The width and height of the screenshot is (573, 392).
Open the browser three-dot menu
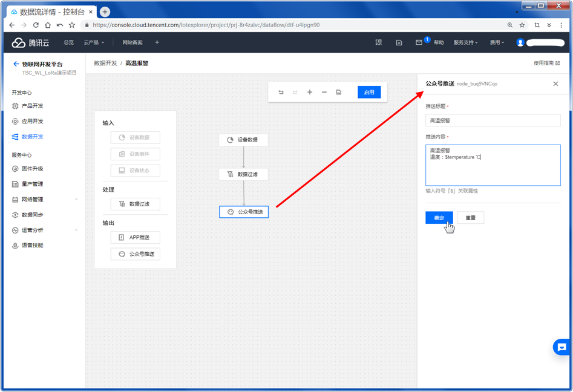pyautogui.click(x=561, y=25)
